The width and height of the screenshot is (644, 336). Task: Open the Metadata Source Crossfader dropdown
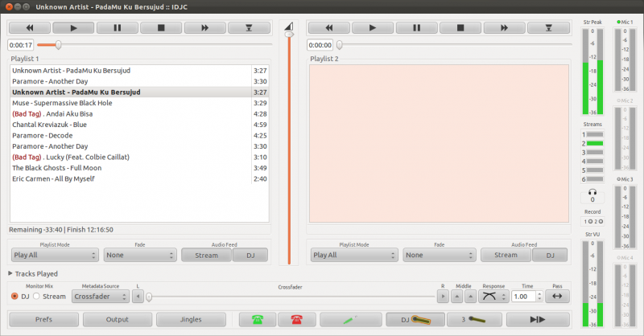[x=100, y=297]
